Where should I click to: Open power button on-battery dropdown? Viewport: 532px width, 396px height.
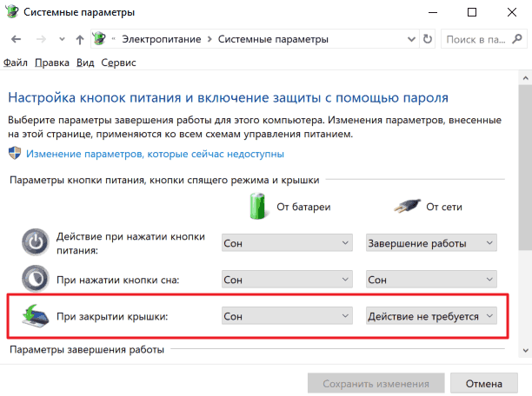(x=287, y=243)
